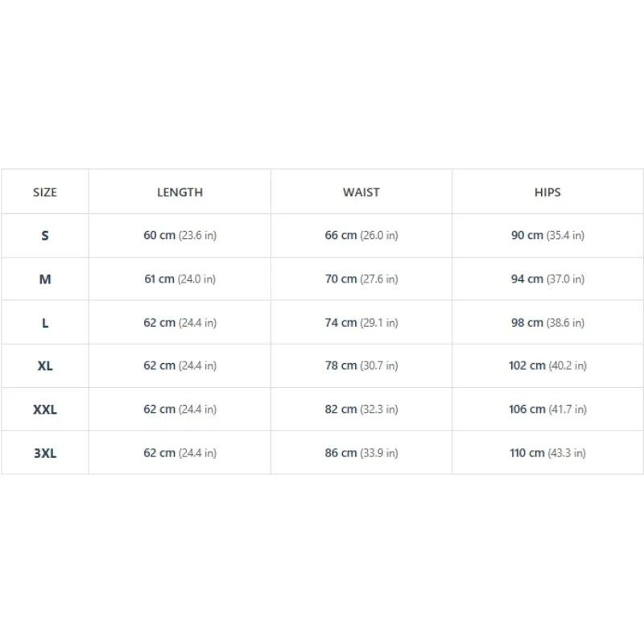Select the 66 cm waist cell
The image size is (644, 644).
pyautogui.click(x=361, y=235)
